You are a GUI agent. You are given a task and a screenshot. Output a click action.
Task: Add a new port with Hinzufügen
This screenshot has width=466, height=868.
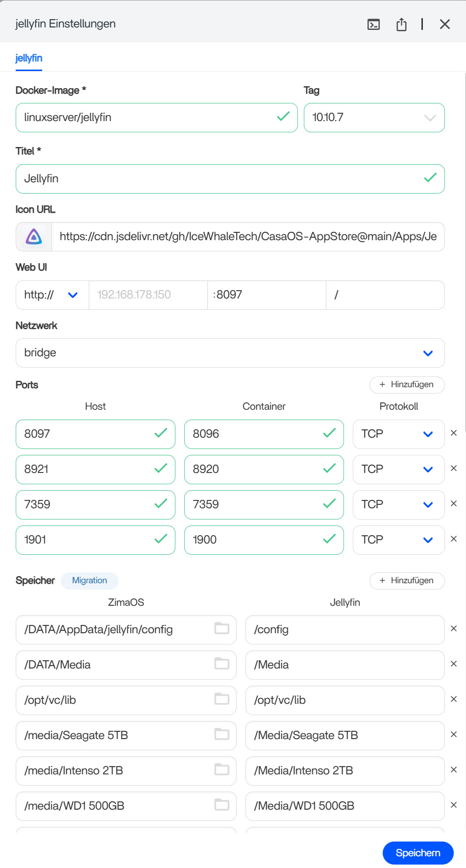tap(407, 385)
